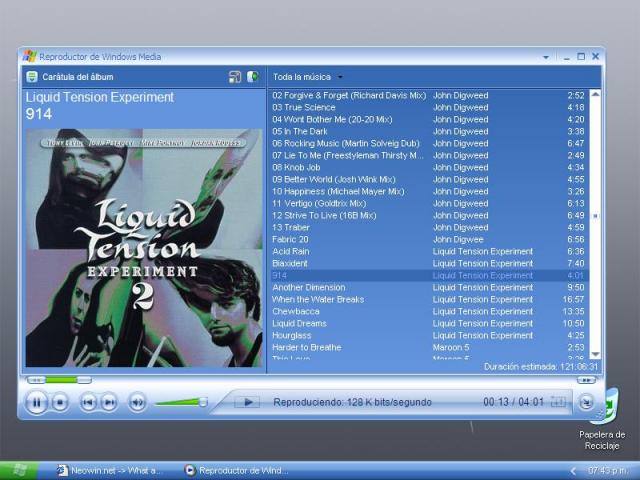Select track 05 In The Dark
The height and width of the screenshot is (480, 640).
pos(430,131)
